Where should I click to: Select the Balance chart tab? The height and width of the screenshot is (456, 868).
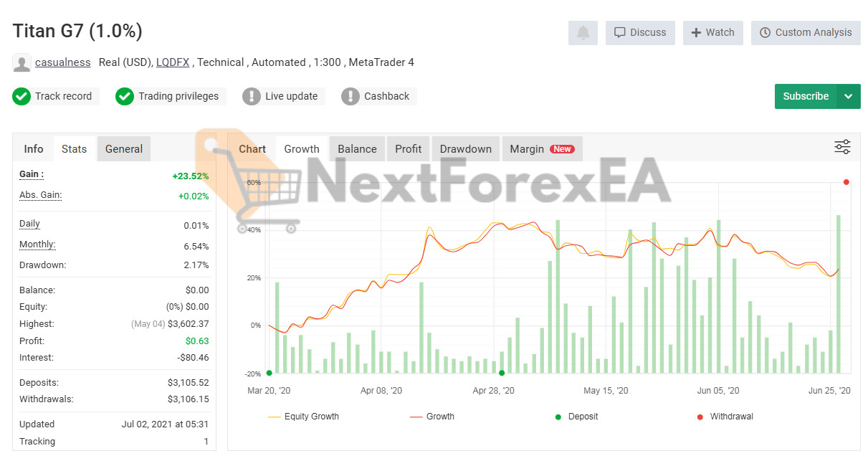[x=357, y=149]
